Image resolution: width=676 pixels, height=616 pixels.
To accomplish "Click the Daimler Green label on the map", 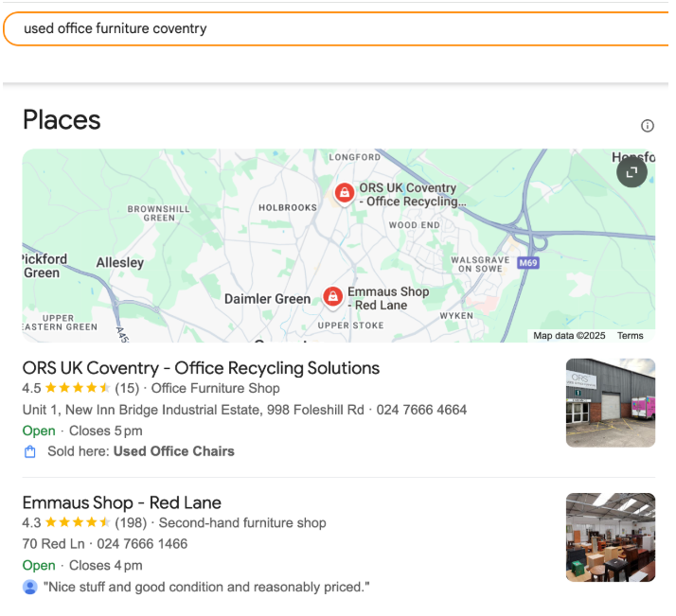I will [267, 299].
